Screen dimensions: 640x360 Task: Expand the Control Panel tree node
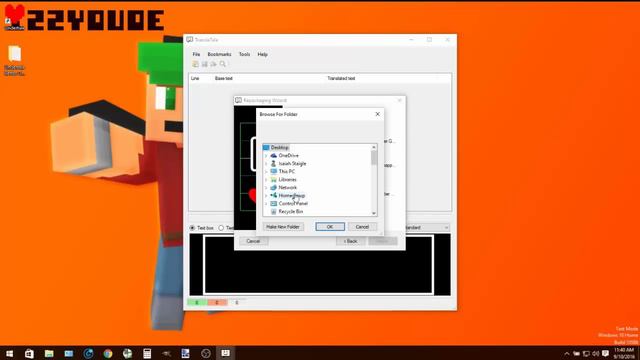pos(266,203)
